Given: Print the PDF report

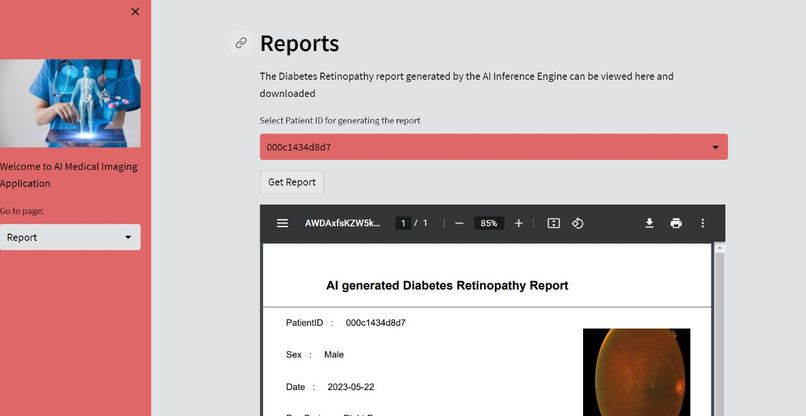Looking at the screenshot, I should point(676,223).
